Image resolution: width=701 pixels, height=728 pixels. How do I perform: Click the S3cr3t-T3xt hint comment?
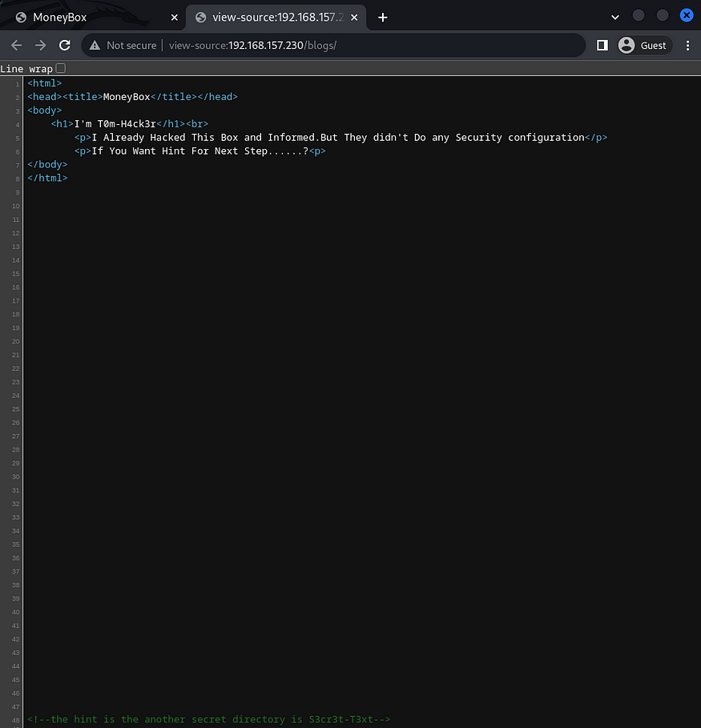point(208,719)
